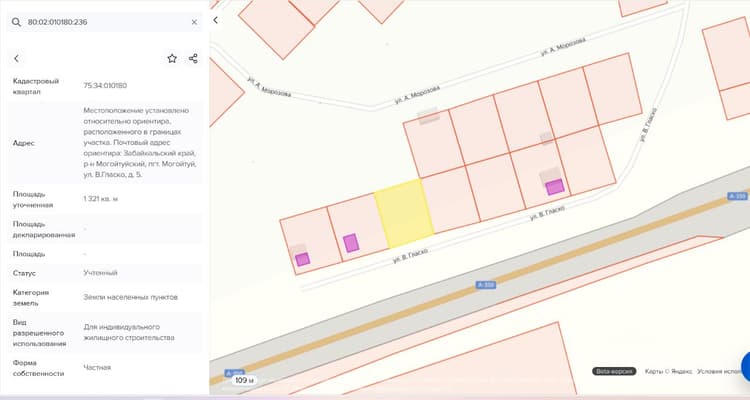Open the Условия использования link

click(723, 371)
